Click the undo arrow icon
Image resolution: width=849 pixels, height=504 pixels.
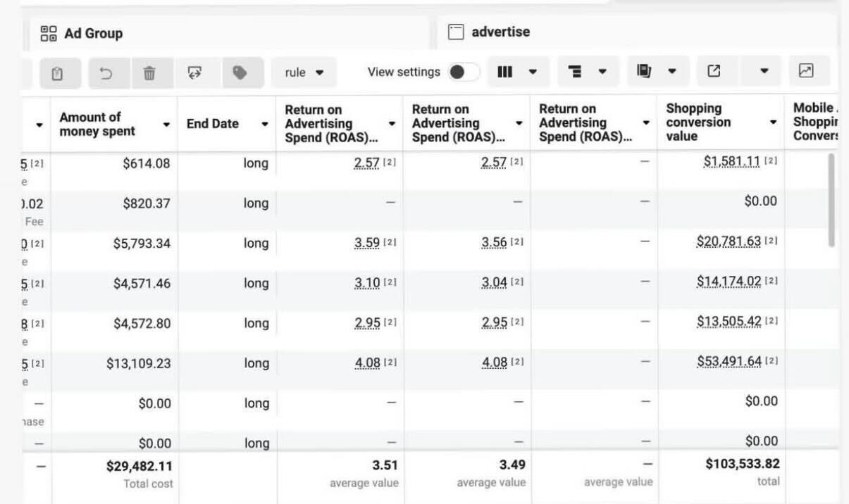point(106,73)
